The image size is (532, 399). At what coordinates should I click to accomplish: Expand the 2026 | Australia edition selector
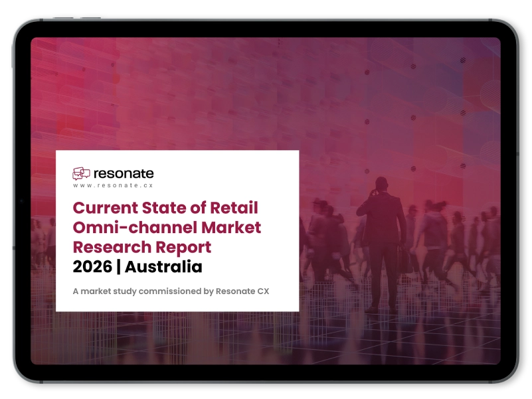click(x=136, y=268)
